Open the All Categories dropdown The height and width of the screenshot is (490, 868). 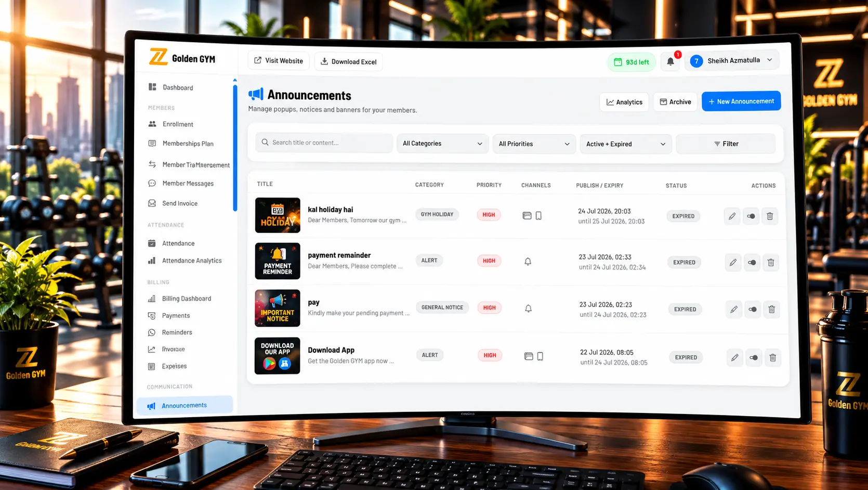pyautogui.click(x=442, y=144)
